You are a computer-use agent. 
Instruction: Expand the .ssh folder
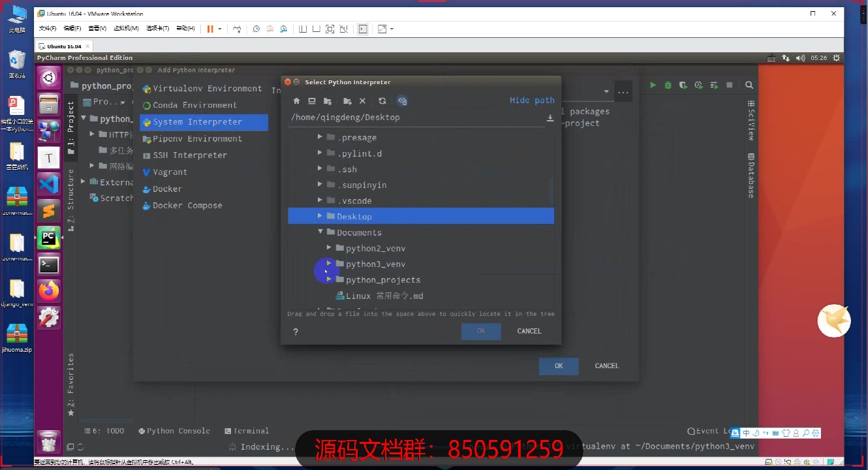pyautogui.click(x=320, y=169)
